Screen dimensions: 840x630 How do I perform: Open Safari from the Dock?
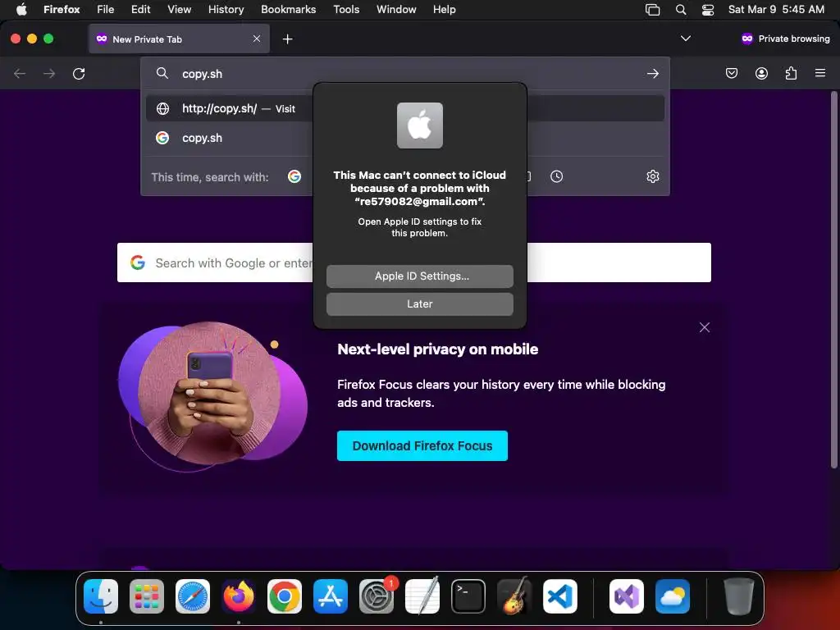(192, 596)
